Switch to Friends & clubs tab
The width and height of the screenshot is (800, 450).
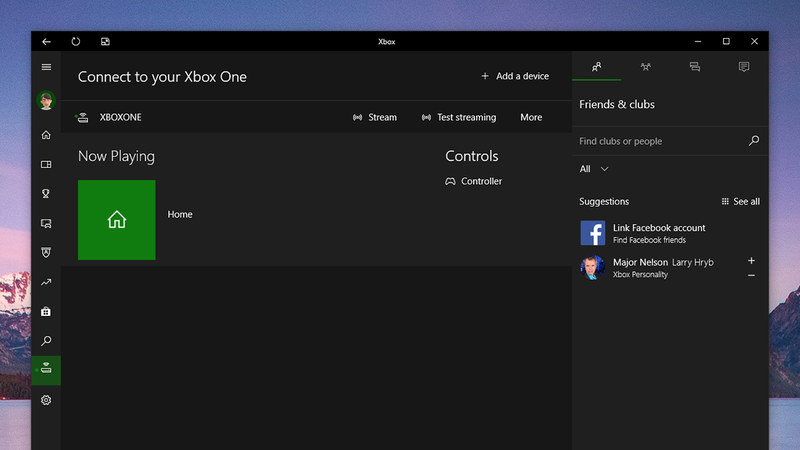coord(596,67)
